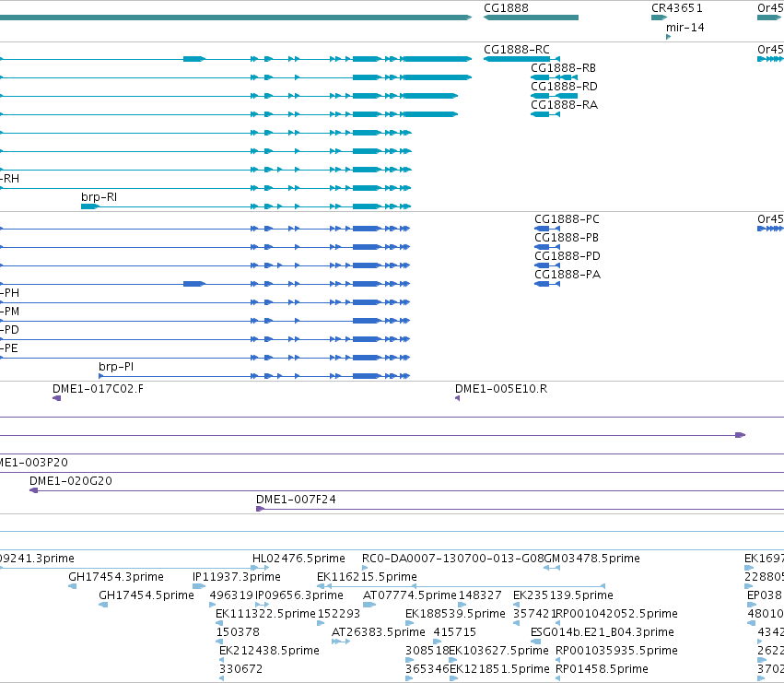This screenshot has height=683, width=784.
Task: Select the CG1888-PD protein glyph
Action: pos(547,265)
